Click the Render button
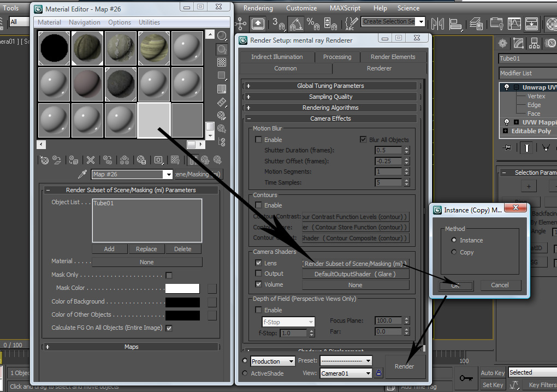Viewport: 557px width, 392px height. click(404, 366)
